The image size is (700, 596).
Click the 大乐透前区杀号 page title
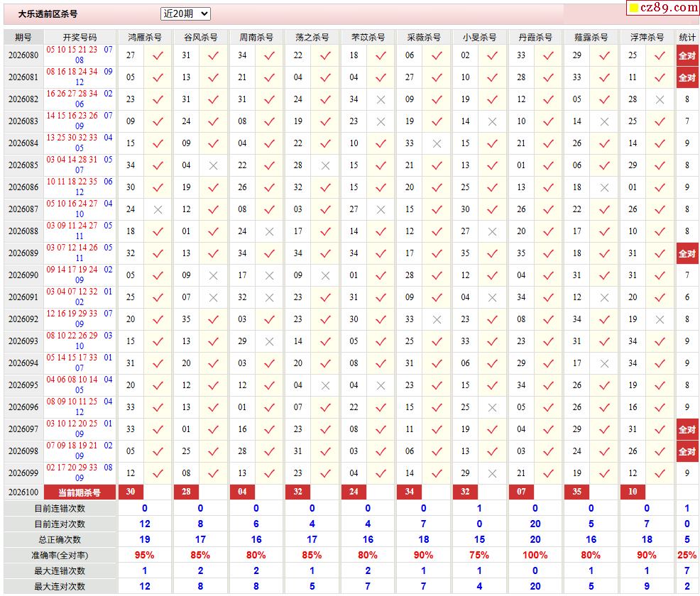(x=48, y=14)
